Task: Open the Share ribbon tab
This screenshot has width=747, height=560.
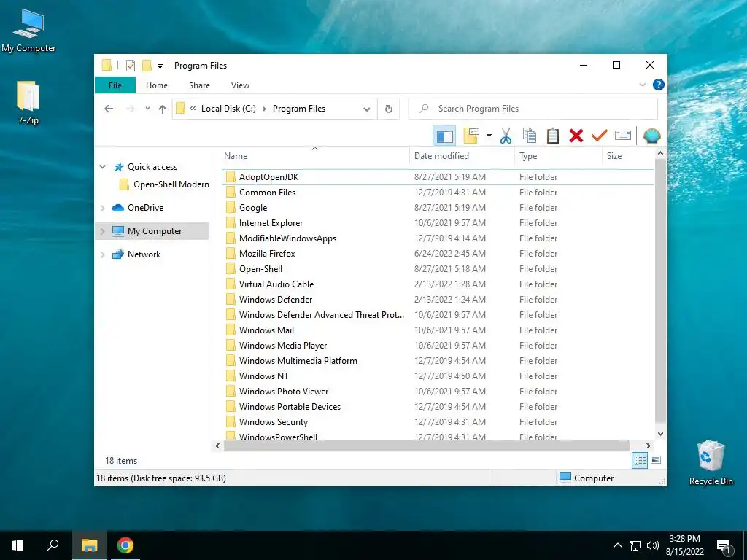Action: pyautogui.click(x=199, y=85)
